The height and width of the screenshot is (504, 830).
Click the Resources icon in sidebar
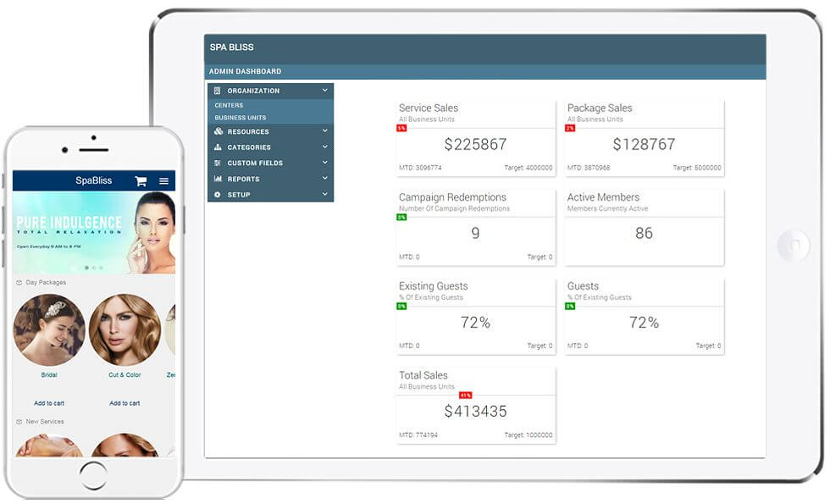(x=218, y=132)
